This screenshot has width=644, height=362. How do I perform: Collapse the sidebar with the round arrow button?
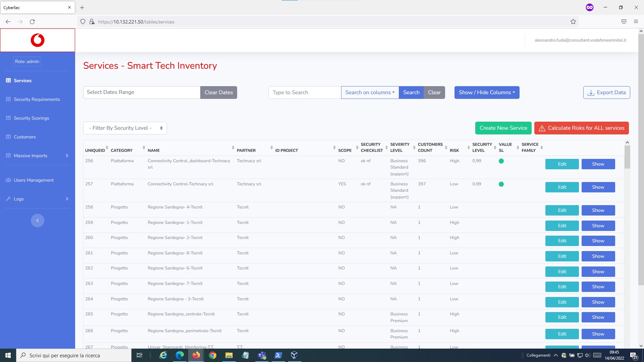tap(38, 221)
